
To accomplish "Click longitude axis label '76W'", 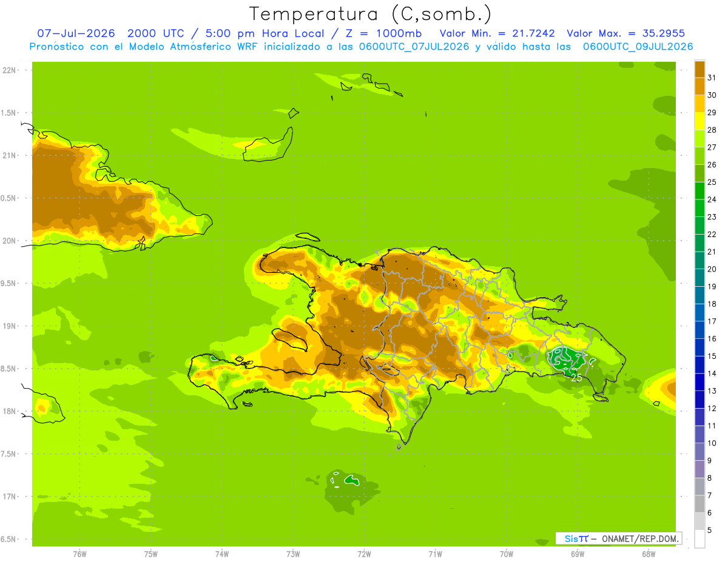I will pos(79,554).
